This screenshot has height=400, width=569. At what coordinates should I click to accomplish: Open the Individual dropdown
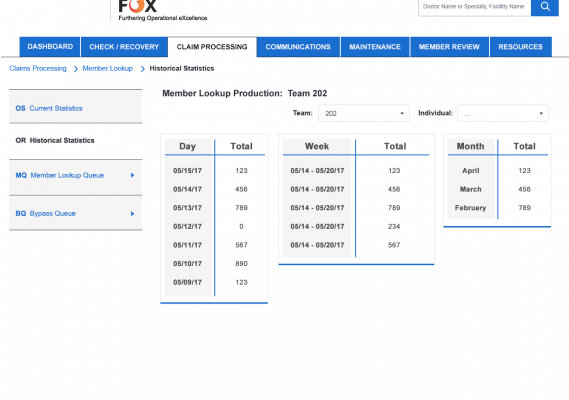point(503,113)
